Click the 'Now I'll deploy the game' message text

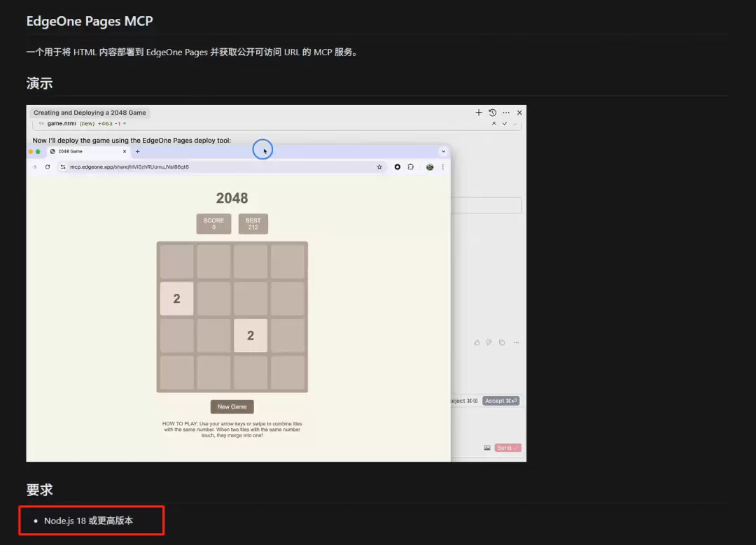132,140
